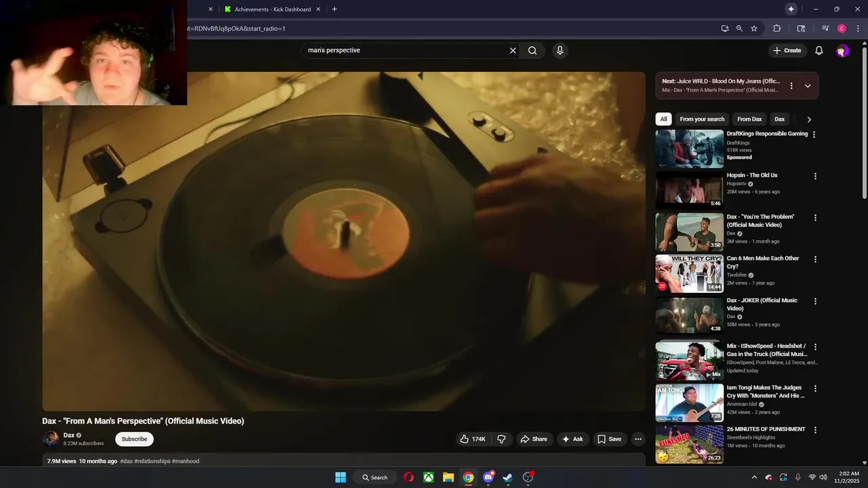
Task: Open Dax JOKER Official Music Video title
Action: [762, 304]
